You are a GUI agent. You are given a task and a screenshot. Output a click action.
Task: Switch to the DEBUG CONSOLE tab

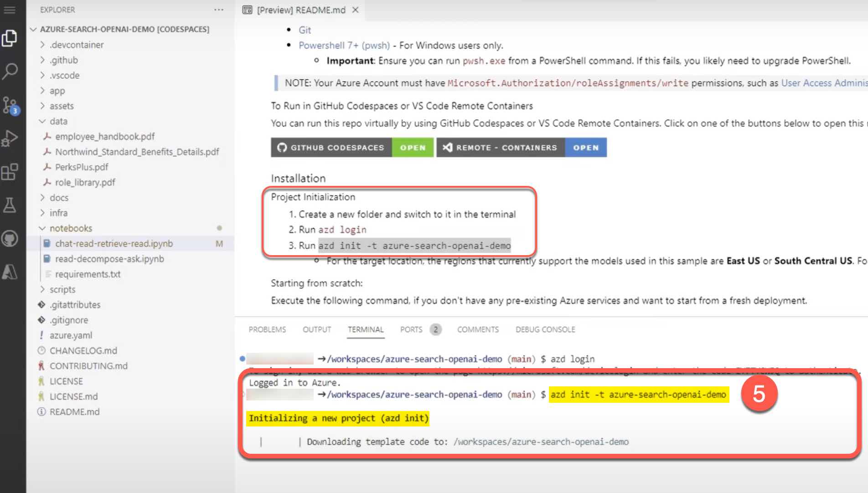(x=545, y=329)
